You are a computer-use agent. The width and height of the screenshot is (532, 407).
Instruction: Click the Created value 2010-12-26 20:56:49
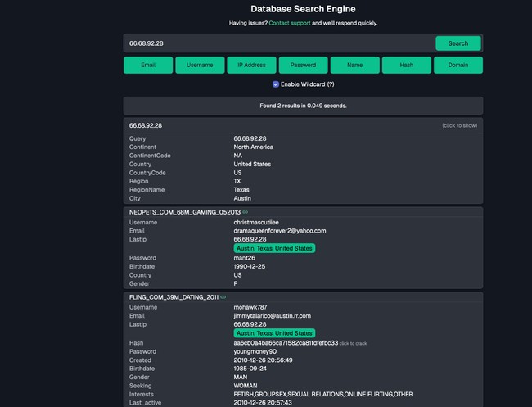(263, 360)
